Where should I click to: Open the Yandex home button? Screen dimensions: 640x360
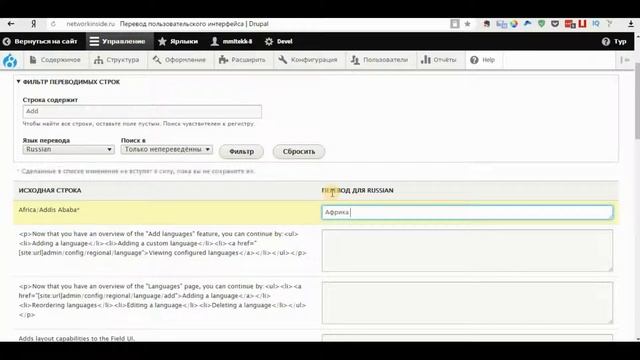point(34,24)
